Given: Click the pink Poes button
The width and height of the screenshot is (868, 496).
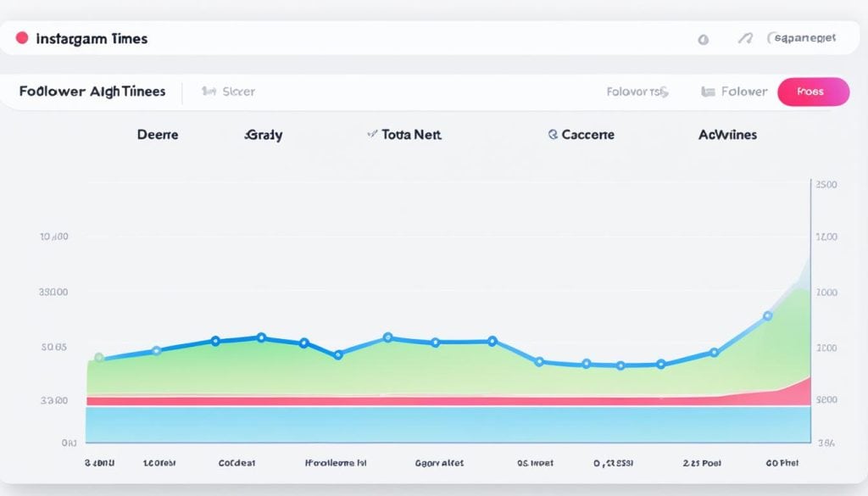Looking at the screenshot, I should click(x=813, y=92).
